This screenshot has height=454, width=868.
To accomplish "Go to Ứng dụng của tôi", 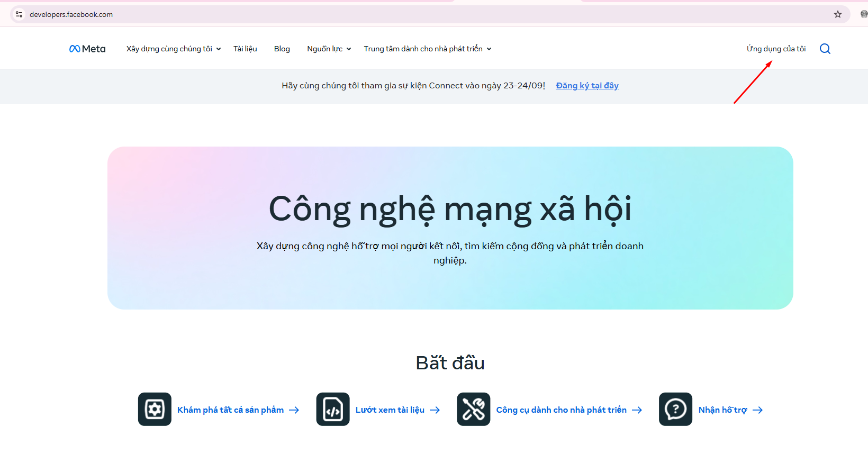I will coord(776,49).
